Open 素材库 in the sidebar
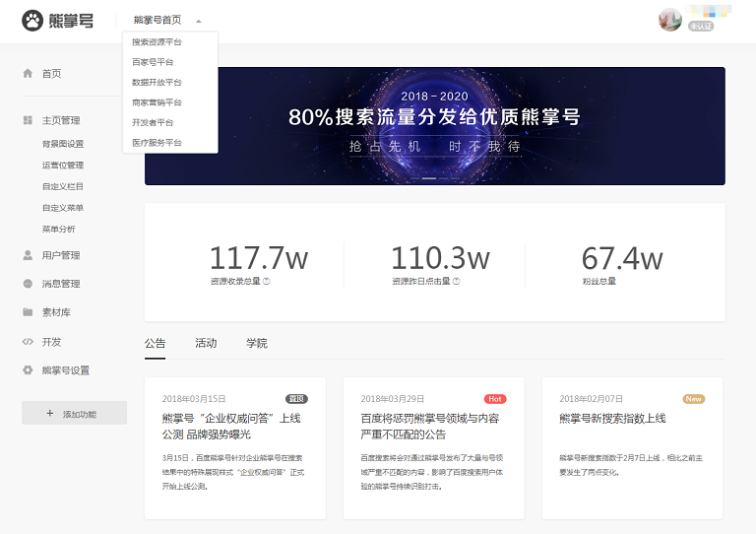 tap(56, 312)
